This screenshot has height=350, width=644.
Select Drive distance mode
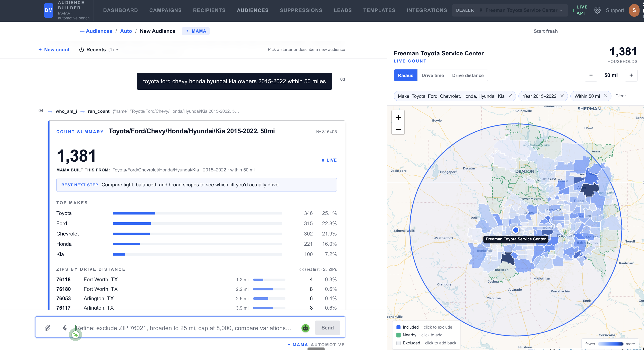click(x=468, y=75)
